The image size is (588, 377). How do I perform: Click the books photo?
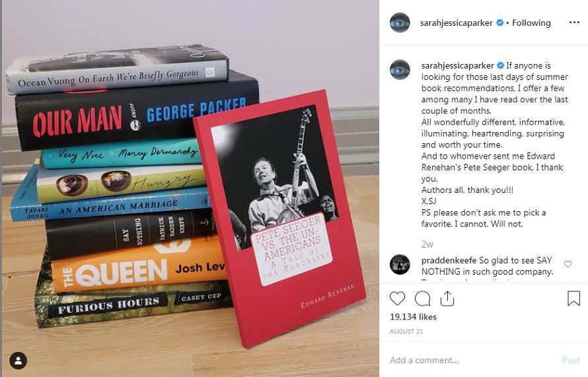pos(190,189)
